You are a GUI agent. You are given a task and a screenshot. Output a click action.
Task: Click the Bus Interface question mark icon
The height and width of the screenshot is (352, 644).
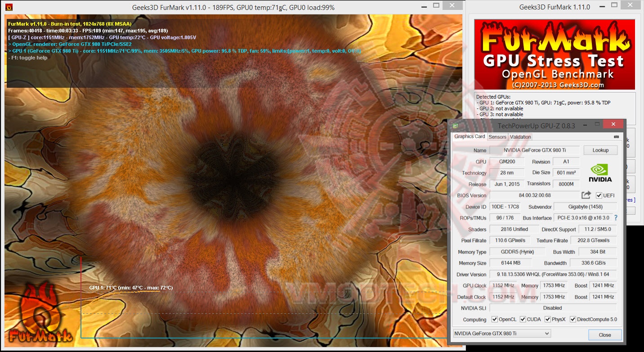(616, 218)
